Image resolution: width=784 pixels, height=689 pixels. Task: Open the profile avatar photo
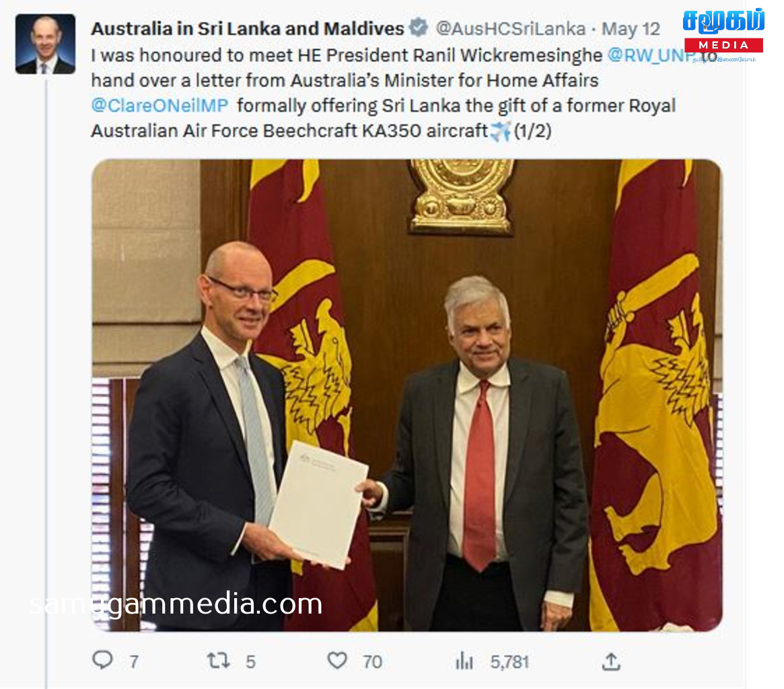tap(46, 44)
